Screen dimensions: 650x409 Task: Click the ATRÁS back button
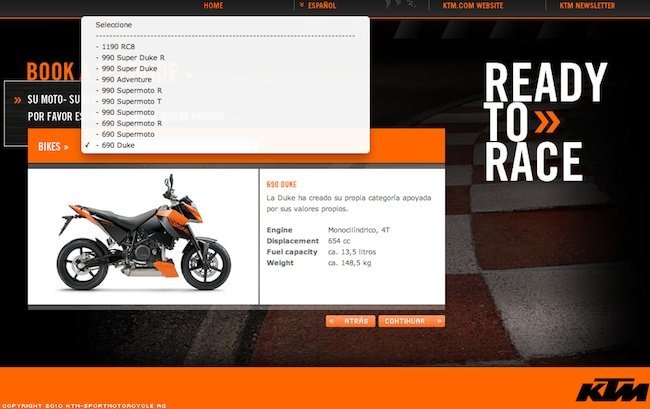[x=350, y=321]
